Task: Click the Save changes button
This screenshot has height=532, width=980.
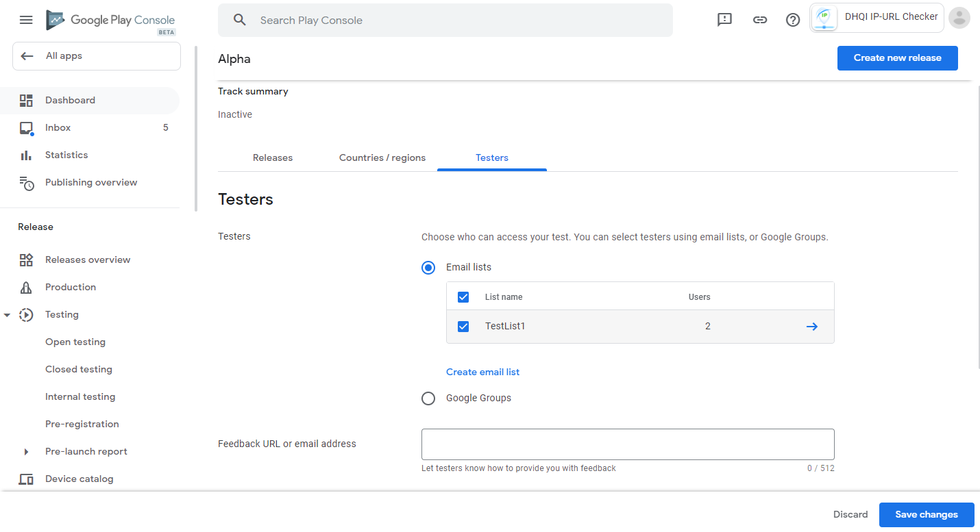Action: click(x=926, y=514)
